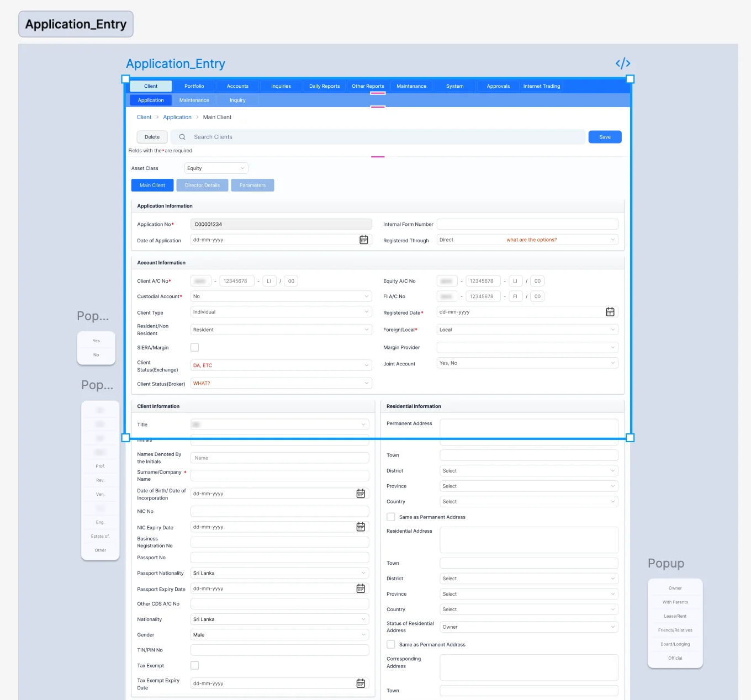The width and height of the screenshot is (751, 700).
Task: Click the Internal Form Number field
Action: 527,224
